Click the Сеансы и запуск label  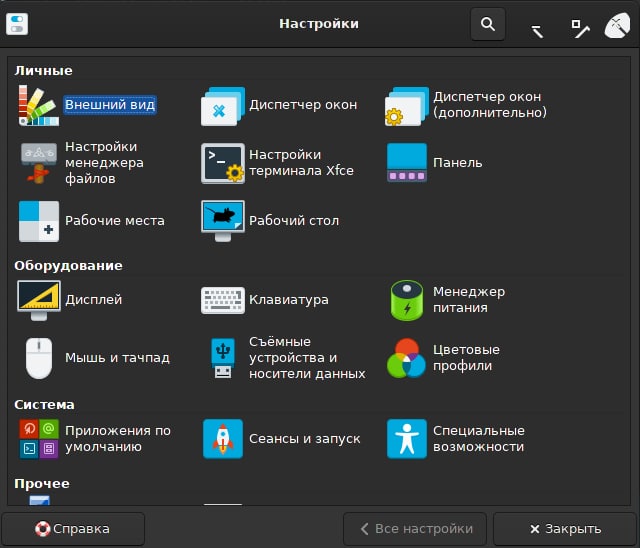coord(304,439)
